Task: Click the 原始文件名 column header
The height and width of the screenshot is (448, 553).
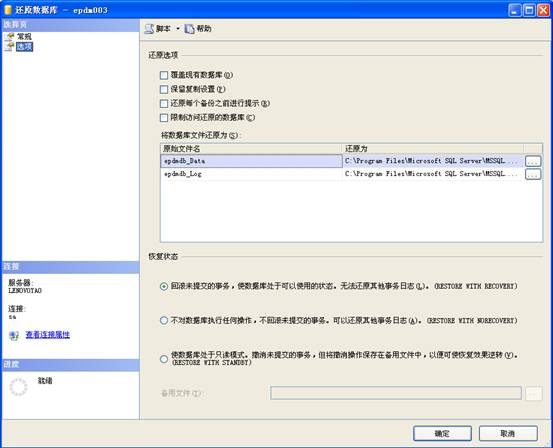Action: tap(251, 149)
